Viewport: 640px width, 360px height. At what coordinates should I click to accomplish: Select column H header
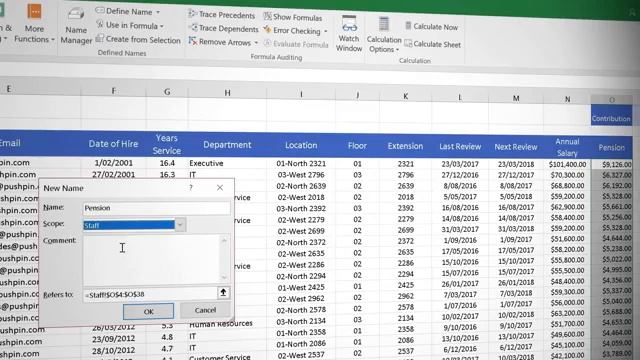(x=227, y=93)
